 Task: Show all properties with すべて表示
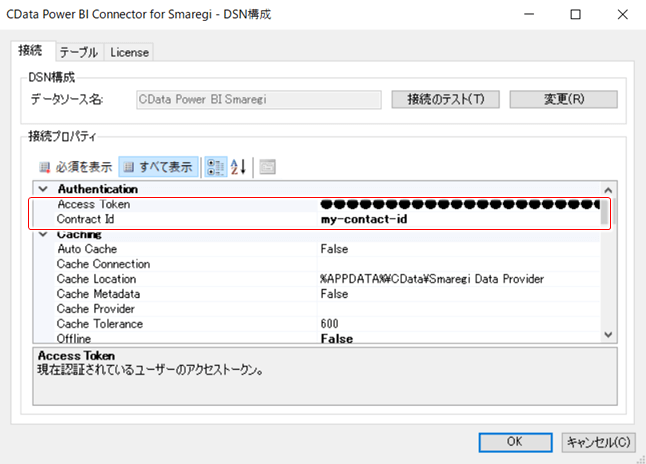[x=159, y=167]
